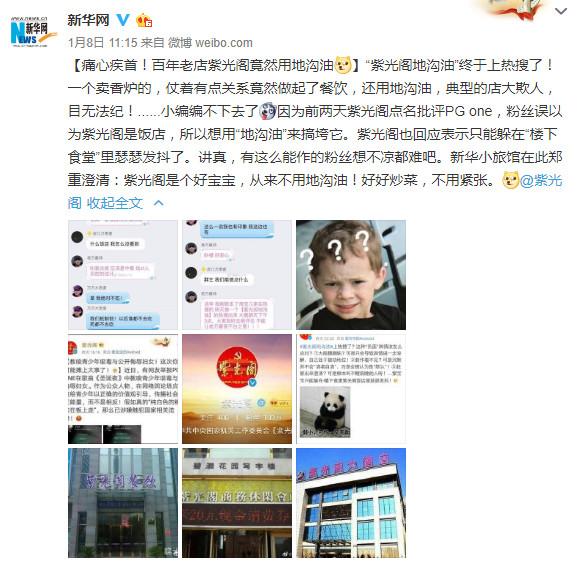
Task: Collapse post with 收起全文
Action: point(115,203)
